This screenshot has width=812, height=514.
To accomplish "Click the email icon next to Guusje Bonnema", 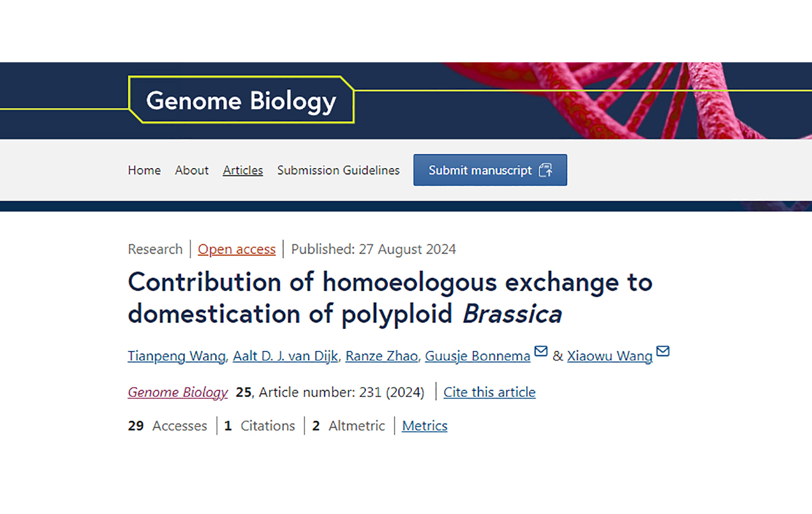I will pos(541,351).
